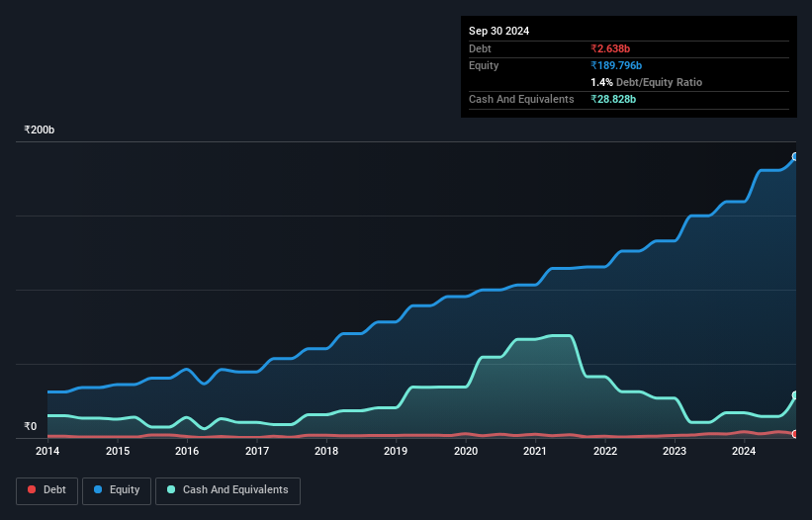812x520 pixels.
Task: Toggle the Equity series legend button
Action: 117,490
